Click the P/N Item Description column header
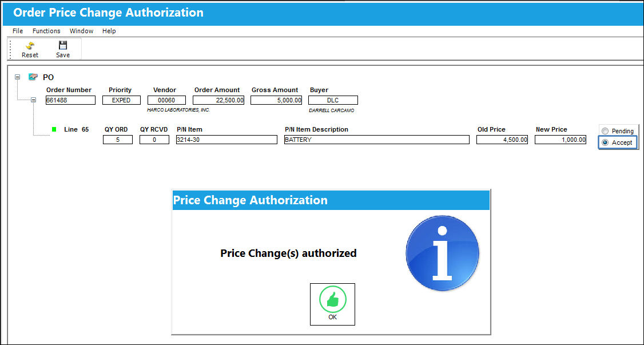The height and width of the screenshot is (345, 644). click(317, 129)
